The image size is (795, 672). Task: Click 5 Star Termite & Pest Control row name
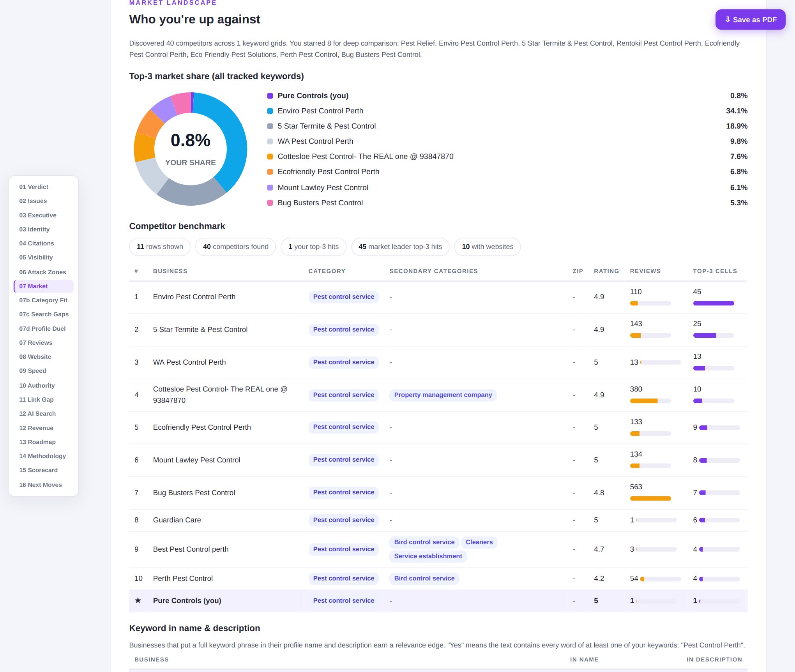coord(200,330)
